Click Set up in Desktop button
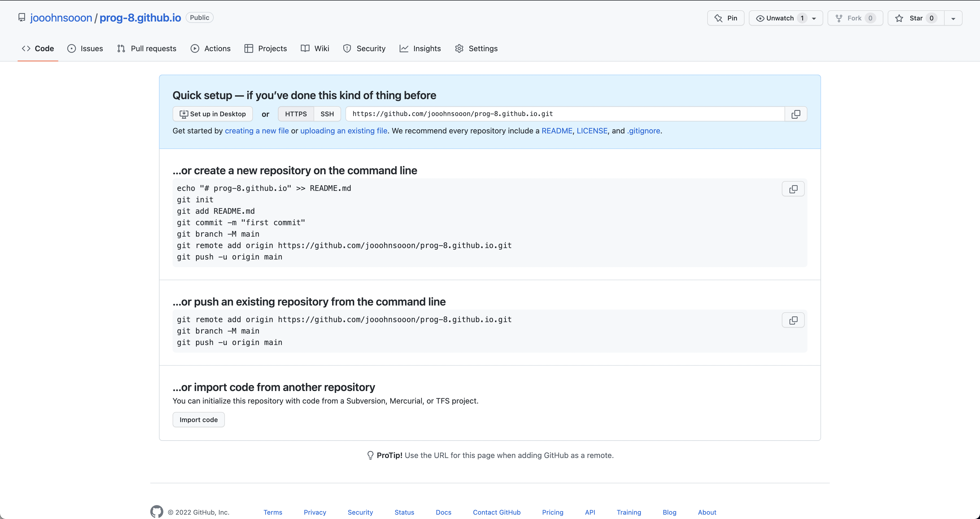The width and height of the screenshot is (980, 519). [x=213, y=114]
